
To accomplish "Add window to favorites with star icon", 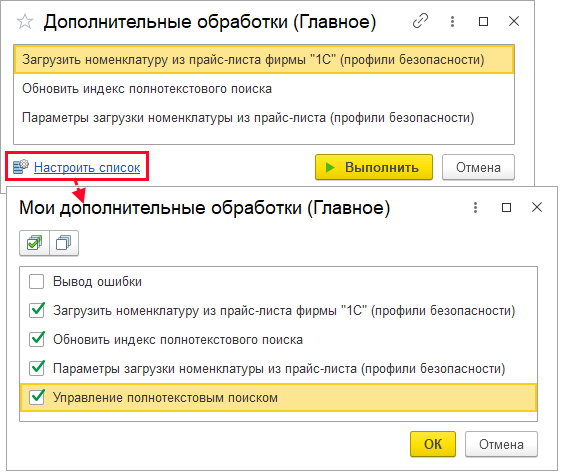I will [x=25, y=21].
